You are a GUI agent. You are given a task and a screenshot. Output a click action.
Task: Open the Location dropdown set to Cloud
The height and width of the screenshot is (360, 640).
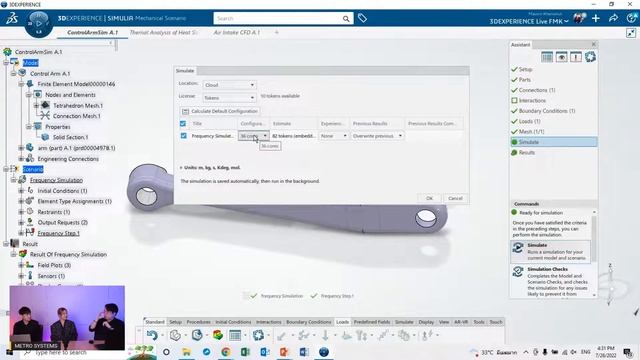coord(229,85)
